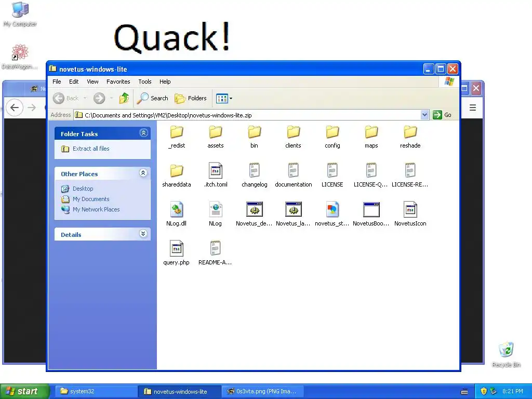Click the Up one level toolbar icon
The height and width of the screenshot is (399, 532).
(x=124, y=98)
